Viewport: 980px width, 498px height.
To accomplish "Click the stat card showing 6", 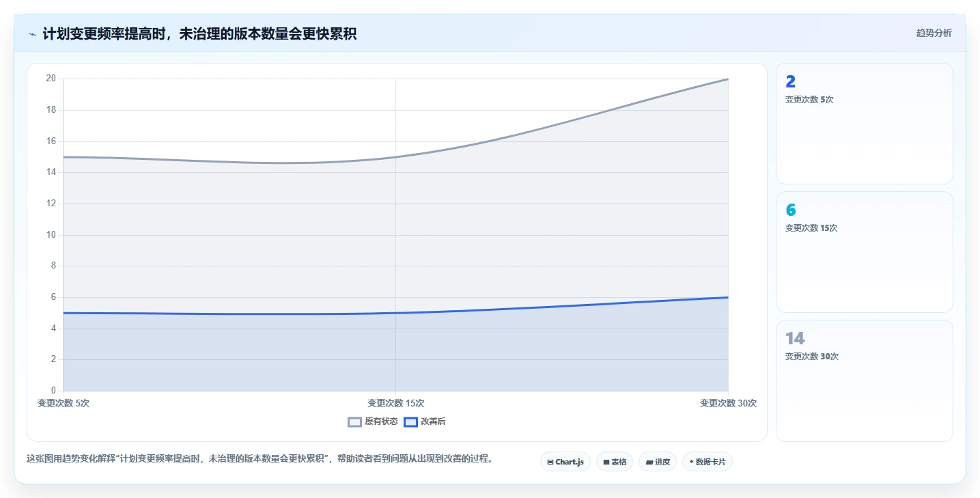I will (x=864, y=252).
